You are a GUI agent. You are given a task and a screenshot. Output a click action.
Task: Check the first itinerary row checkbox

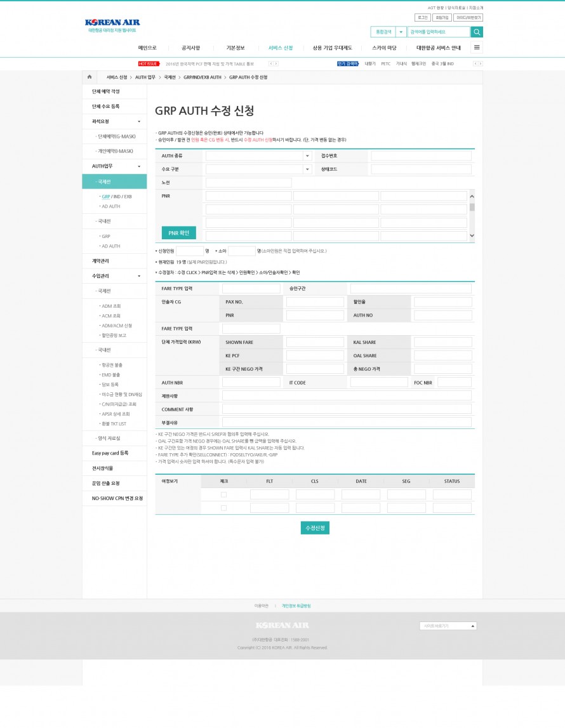pos(223,494)
